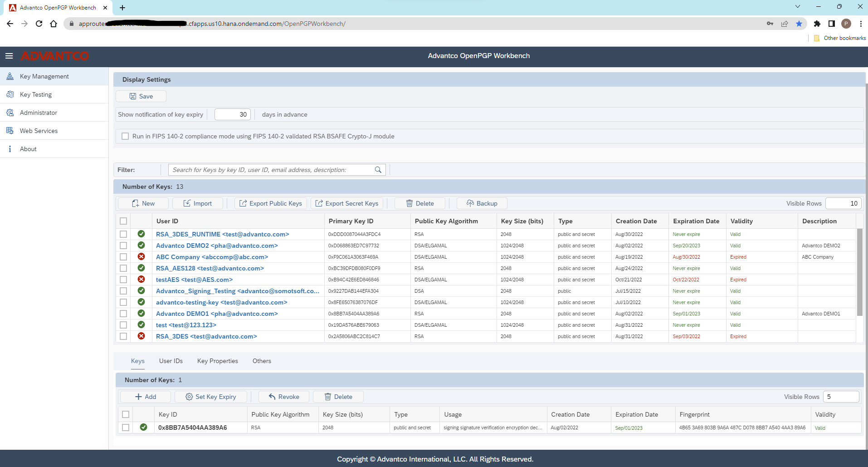The width and height of the screenshot is (868, 467).
Task: Bookmark page with the star icon
Action: pos(799,24)
